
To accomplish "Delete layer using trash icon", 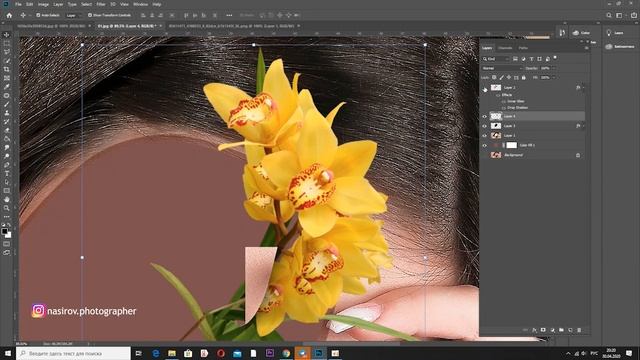I will (579, 330).
